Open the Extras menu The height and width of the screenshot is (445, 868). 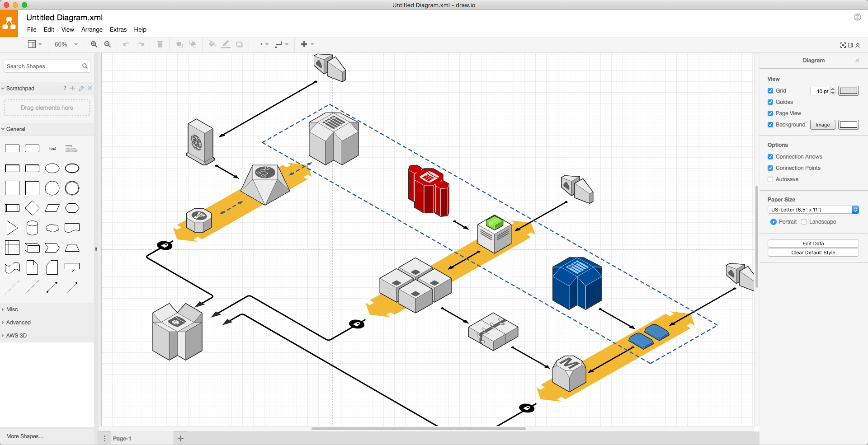[118, 30]
